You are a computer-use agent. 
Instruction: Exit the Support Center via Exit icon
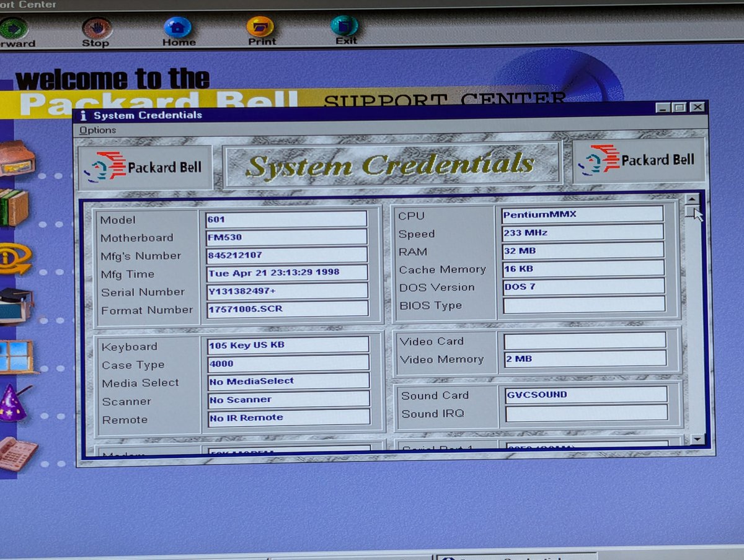coord(344,26)
